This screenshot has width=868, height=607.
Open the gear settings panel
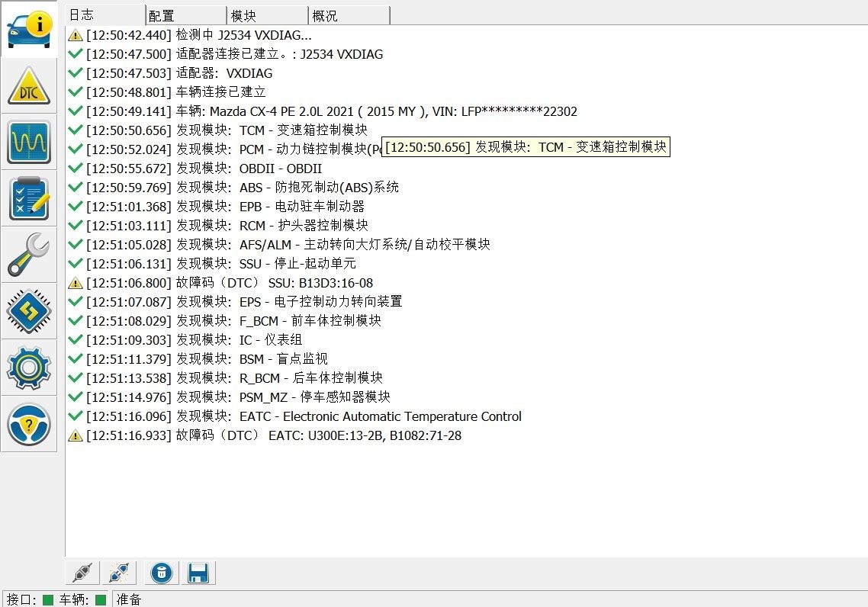point(29,368)
